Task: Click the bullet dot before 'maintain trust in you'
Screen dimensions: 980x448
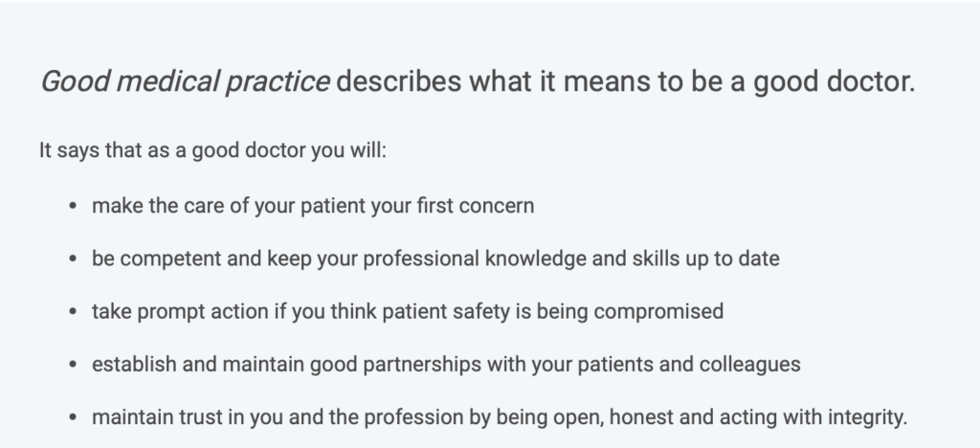Action: point(73,416)
